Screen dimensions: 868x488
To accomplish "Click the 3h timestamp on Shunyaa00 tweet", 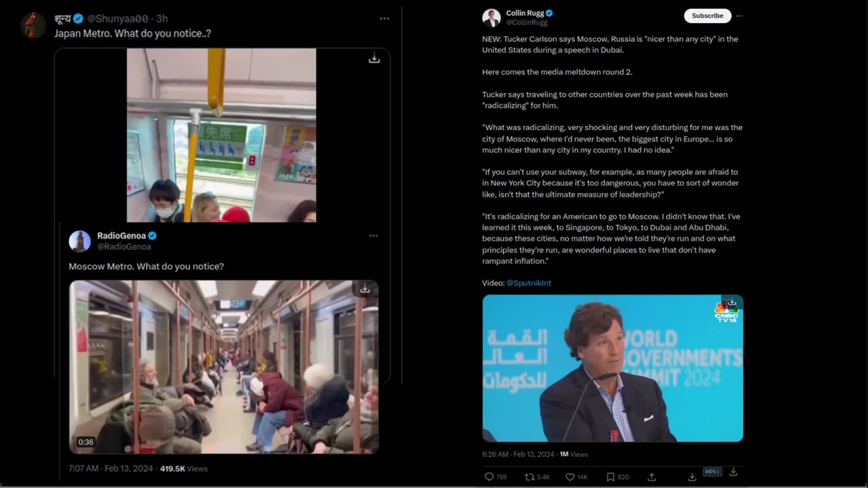I will (x=161, y=19).
